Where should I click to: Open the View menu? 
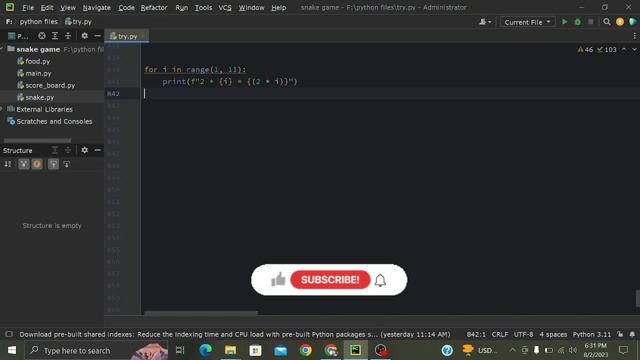(x=68, y=7)
